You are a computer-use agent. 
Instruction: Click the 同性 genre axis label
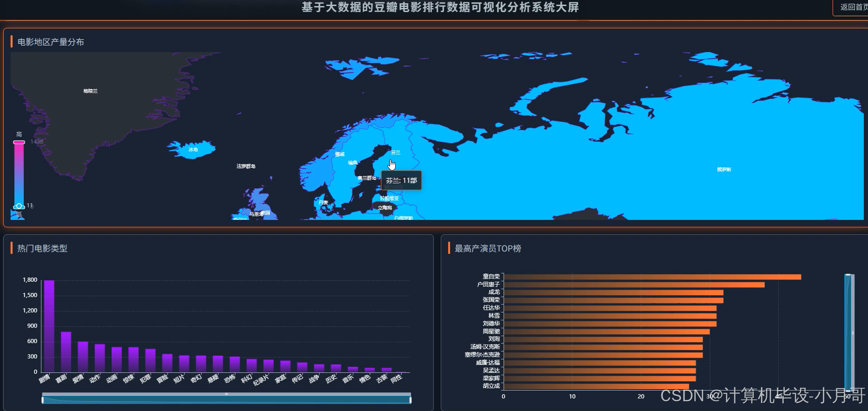pyautogui.click(x=396, y=378)
